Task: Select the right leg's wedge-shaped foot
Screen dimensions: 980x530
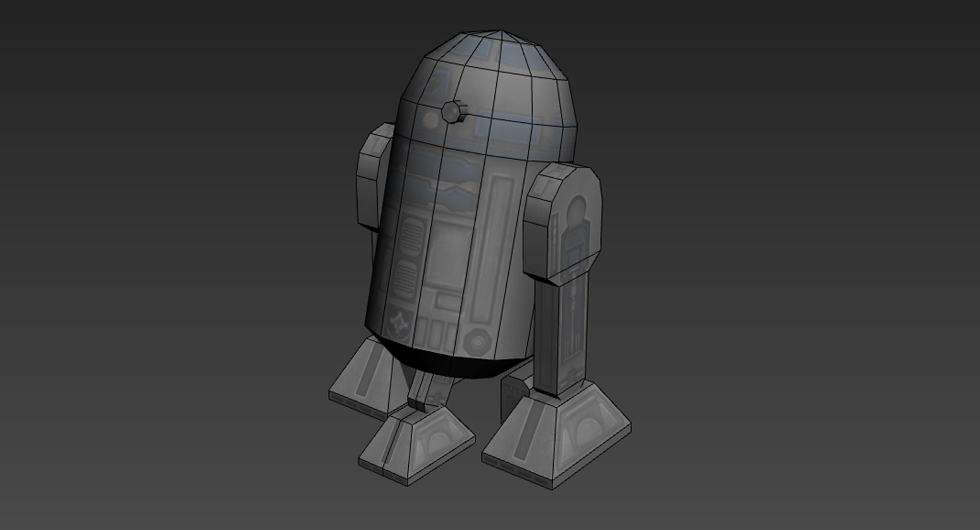Action: click(556, 436)
